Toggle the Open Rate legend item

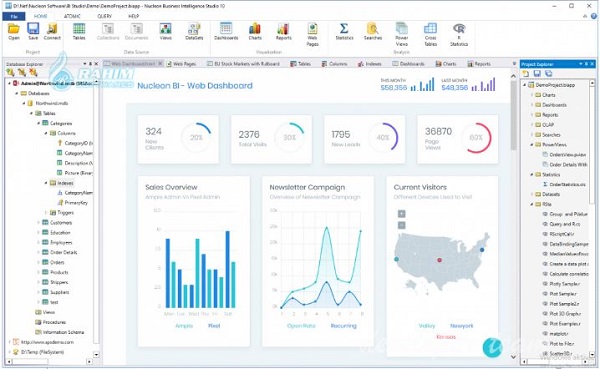(x=301, y=326)
